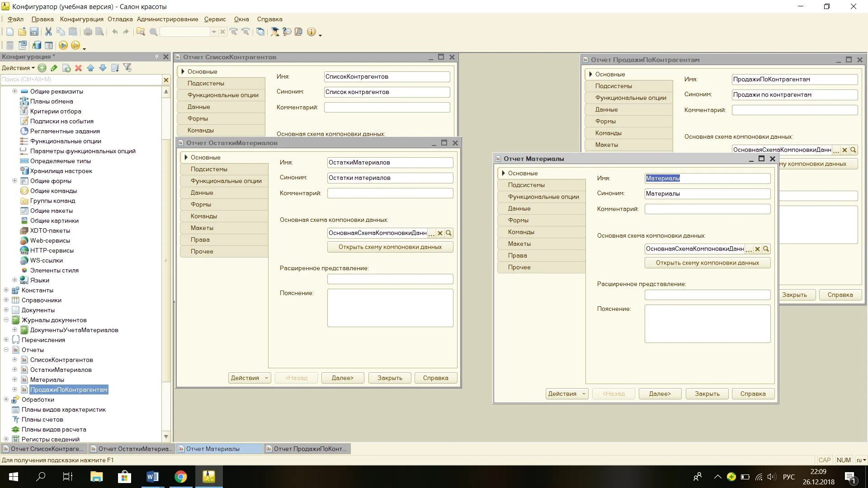The image size is (868, 488).
Task: Click the green Add object icon
Action: (x=42, y=68)
